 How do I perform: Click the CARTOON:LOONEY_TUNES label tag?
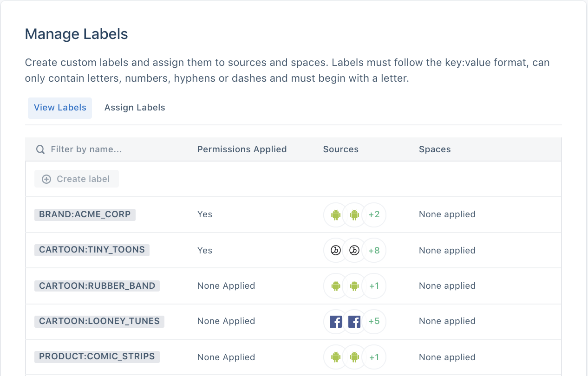point(99,321)
